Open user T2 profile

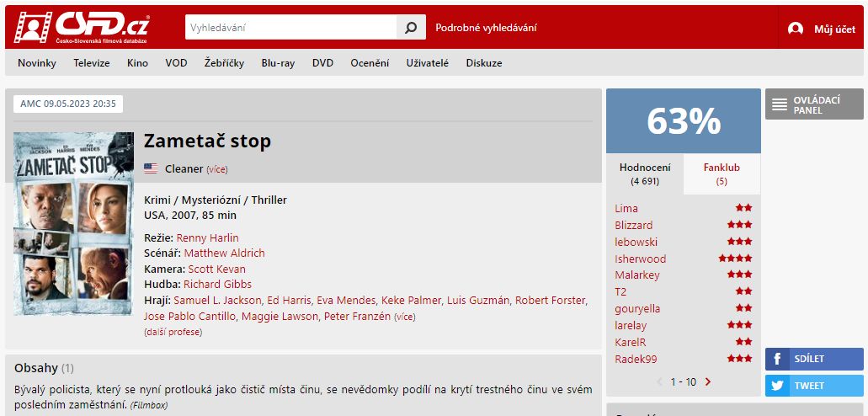coord(620,292)
